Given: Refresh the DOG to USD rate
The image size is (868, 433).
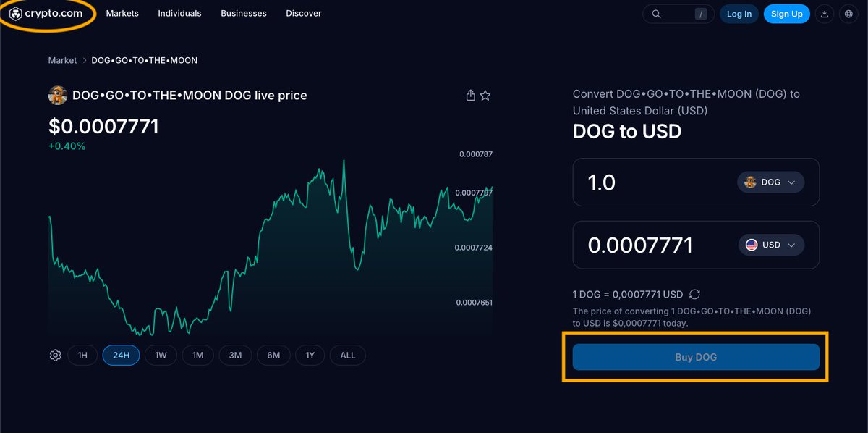Looking at the screenshot, I should [x=694, y=294].
